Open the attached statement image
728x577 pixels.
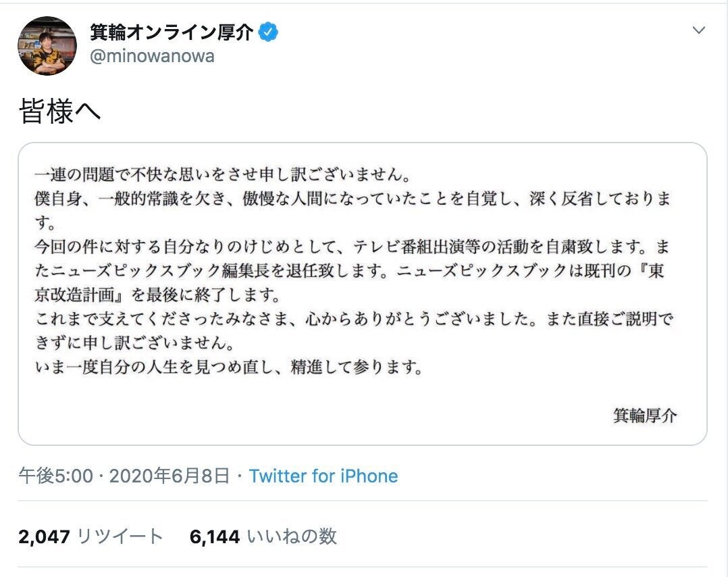click(x=363, y=294)
